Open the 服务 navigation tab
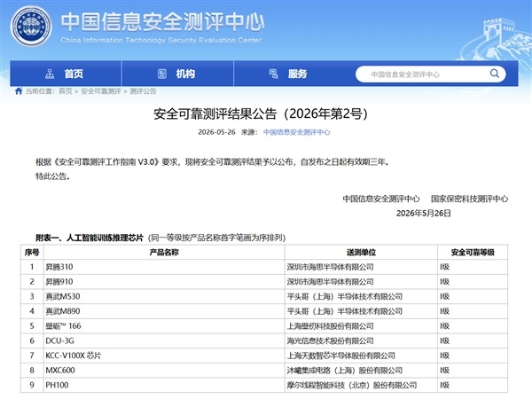The height and width of the screenshot is (399, 532). click(x=289, y=74)
